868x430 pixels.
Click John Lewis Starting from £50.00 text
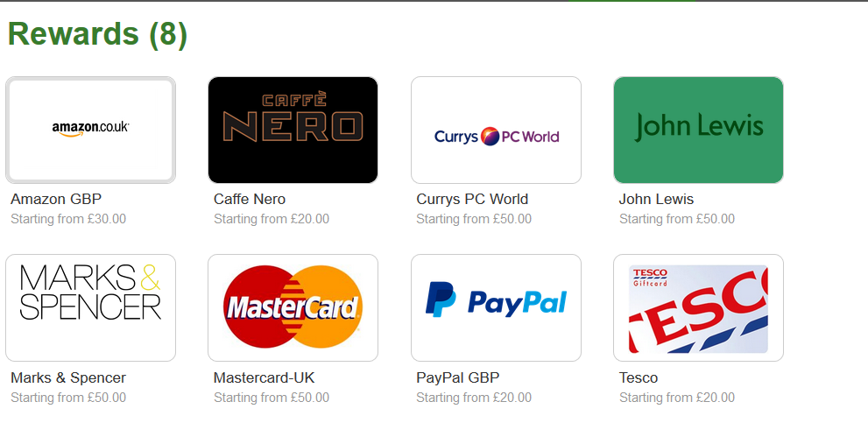point(677,219)
